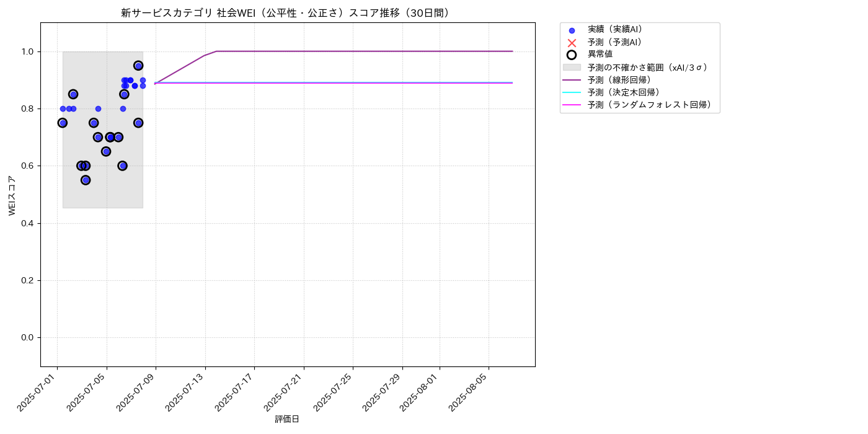868x434 pixels.
Task: Click the legend label 予測（線形回帰）
Action: coord(622,80)
